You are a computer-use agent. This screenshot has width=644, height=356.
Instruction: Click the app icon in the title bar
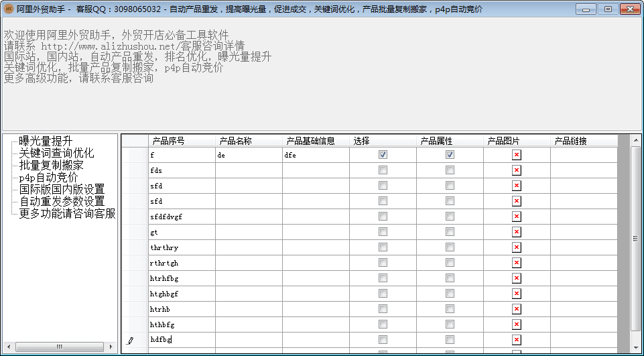(x=9, y=9)
